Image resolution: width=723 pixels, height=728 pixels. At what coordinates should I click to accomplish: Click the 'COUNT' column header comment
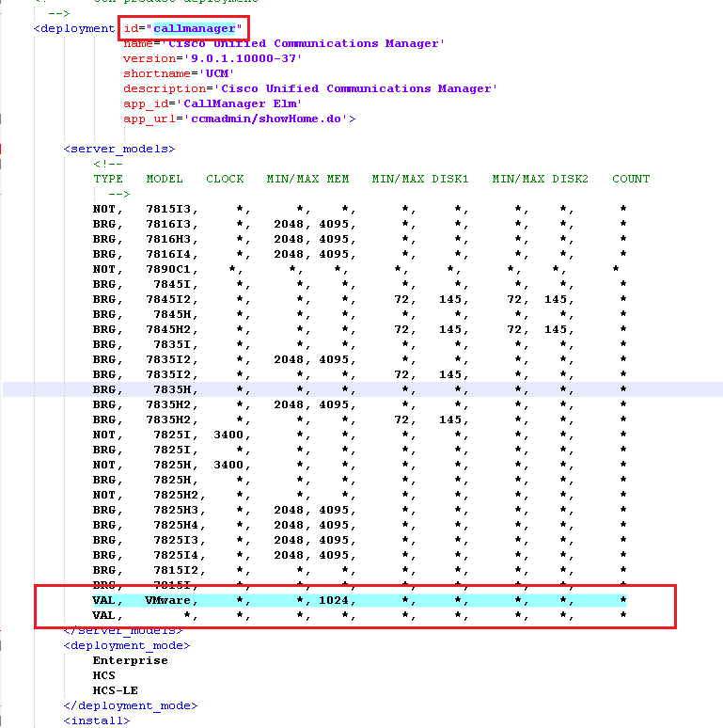(631, 179)
